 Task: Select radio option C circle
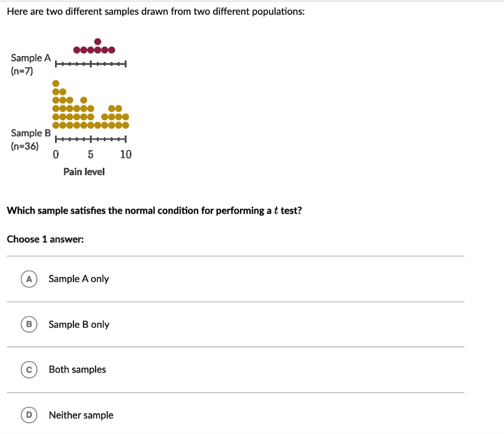click(29, 370)
